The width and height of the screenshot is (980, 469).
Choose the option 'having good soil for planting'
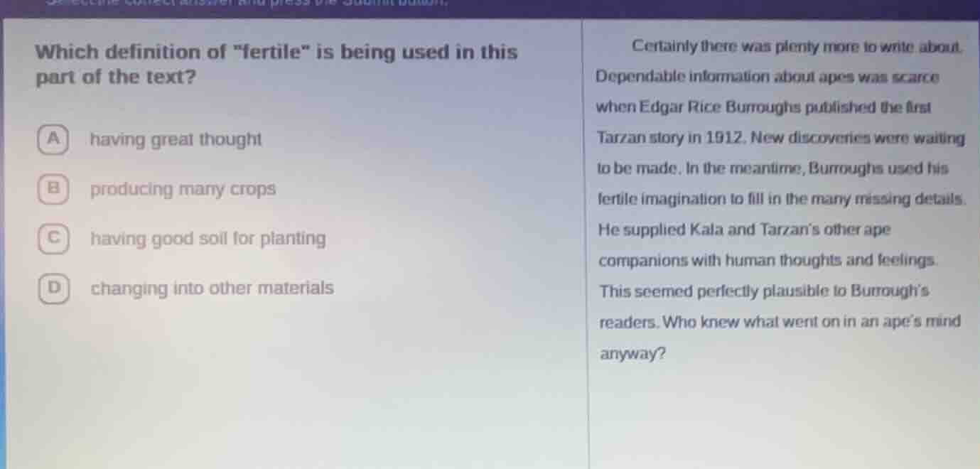208,239
